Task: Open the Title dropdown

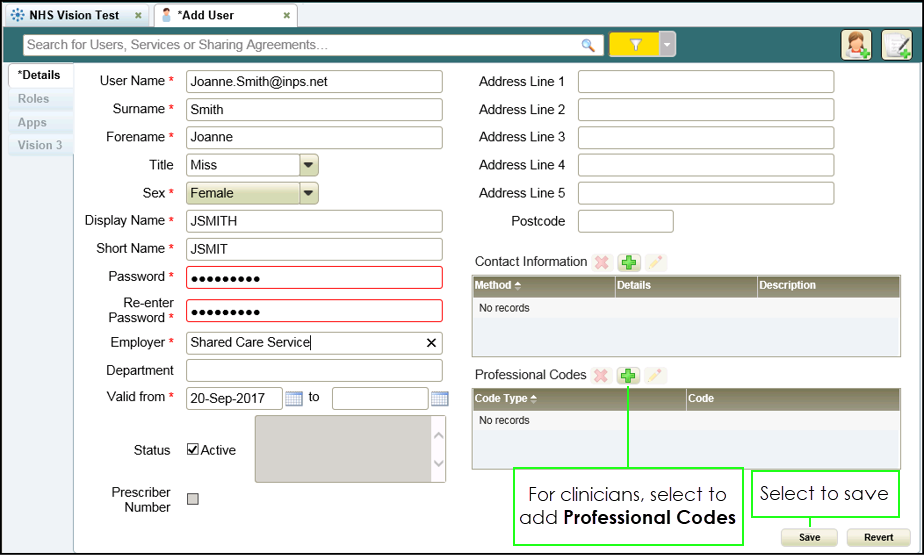Action: (309, 165)
